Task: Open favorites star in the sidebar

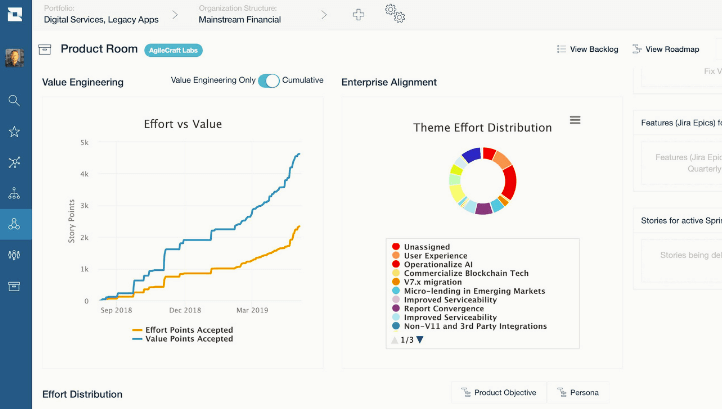Action: point(14,131)
